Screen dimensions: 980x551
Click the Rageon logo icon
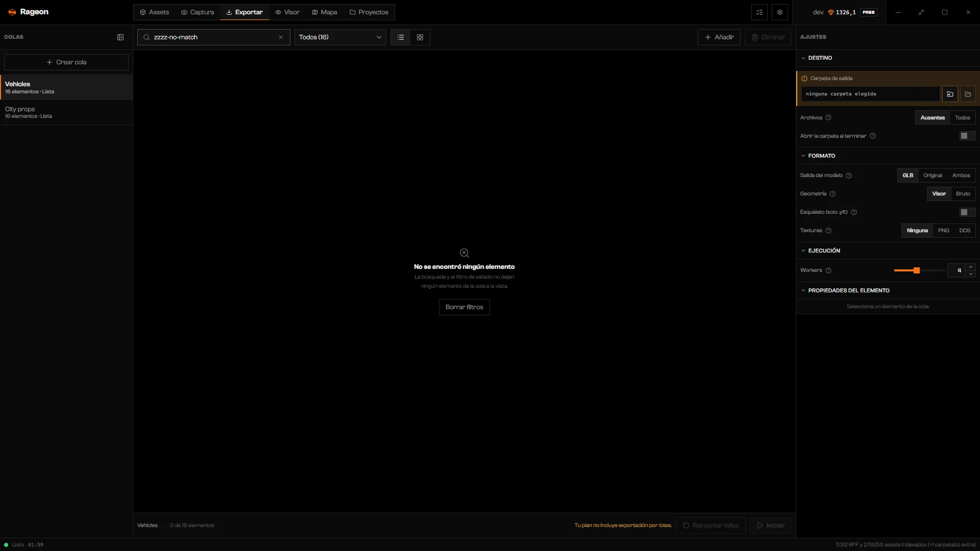12,12
